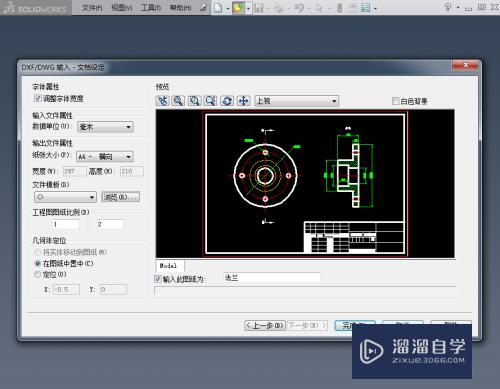Viewport: 500px width, 389px height.
Task: Open the Help (帮助) menu
Action: click(x=181, y=8)
